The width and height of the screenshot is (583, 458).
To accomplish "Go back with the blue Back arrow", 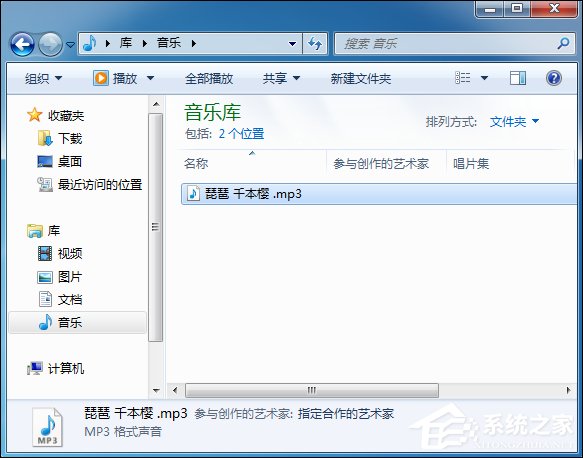I will coord(22,44).
